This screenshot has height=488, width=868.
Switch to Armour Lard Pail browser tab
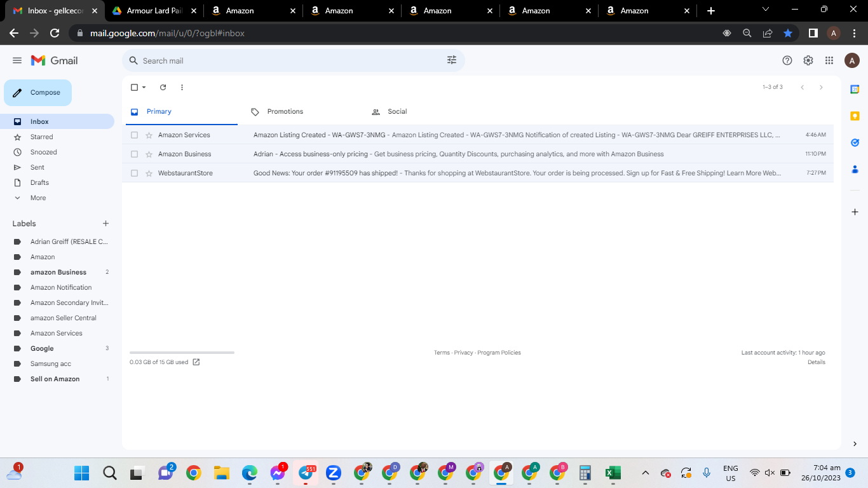(154, 11)
